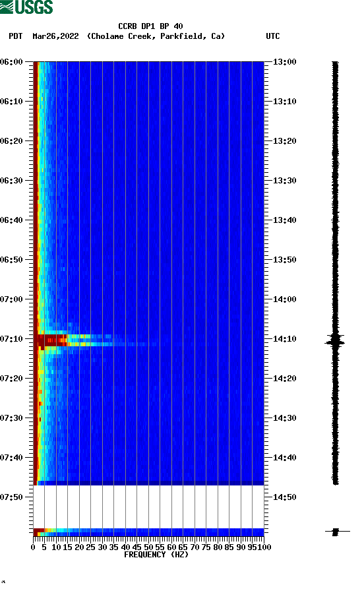This screenshot has height=589, width=364.
Task: Click the 06:50 PDT time label
Action: point(12,260)
